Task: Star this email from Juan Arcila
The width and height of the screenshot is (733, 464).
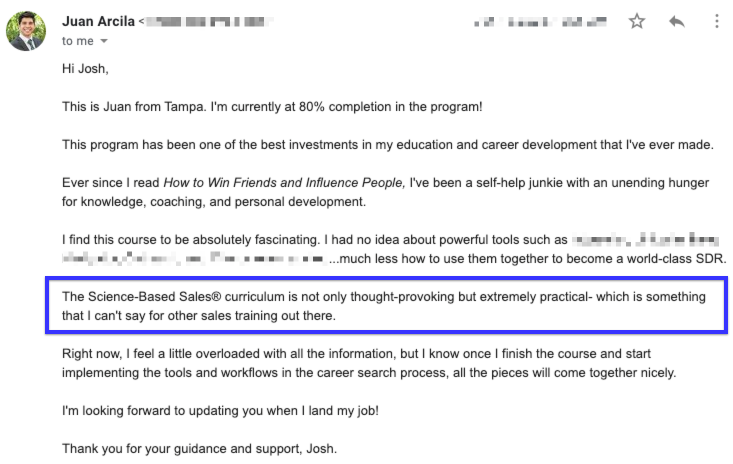Action: point(634,21)
